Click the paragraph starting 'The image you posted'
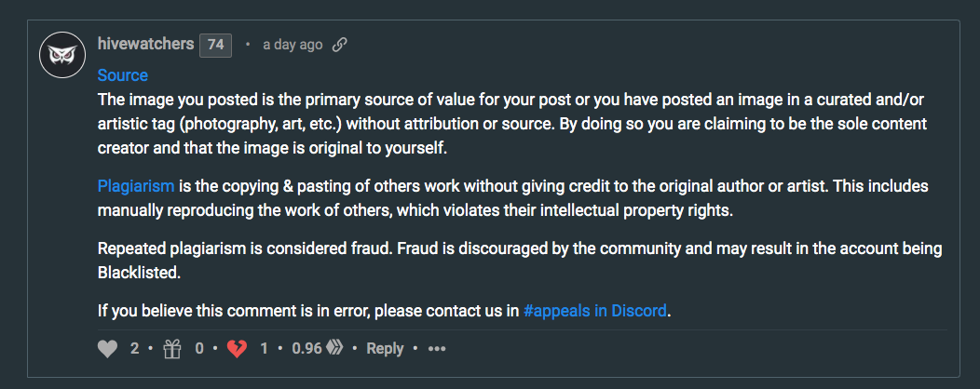The height and width of the screenshot is (389, 980). [x=512, y=124]
